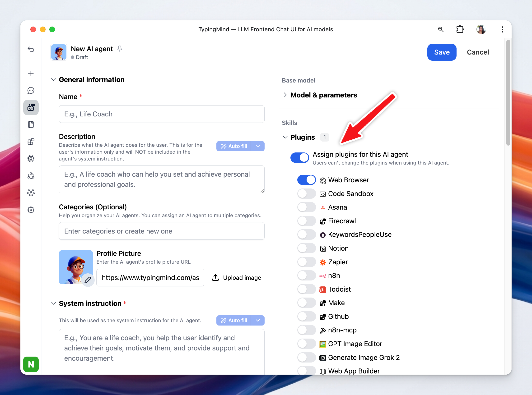Click the Code Sandbox plugin icon

[x=323, y=194]
